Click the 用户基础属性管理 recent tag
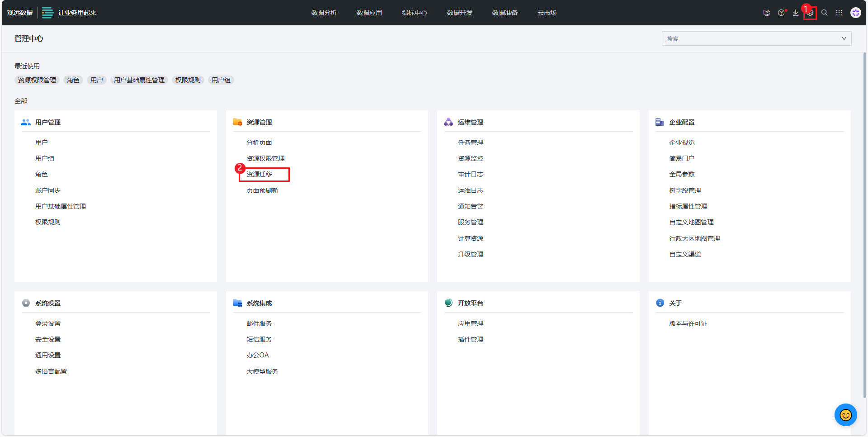This screenshot has width=868, height=437. (x=139, y=80)
